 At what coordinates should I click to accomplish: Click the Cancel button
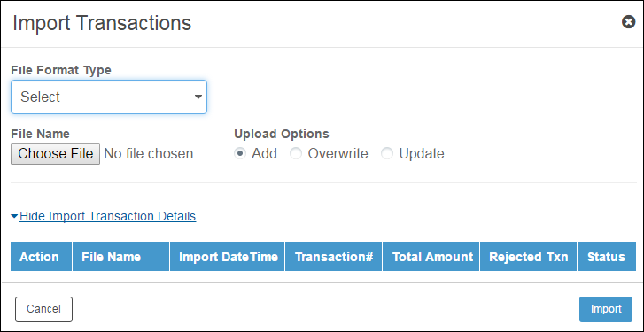click(44, 310)
